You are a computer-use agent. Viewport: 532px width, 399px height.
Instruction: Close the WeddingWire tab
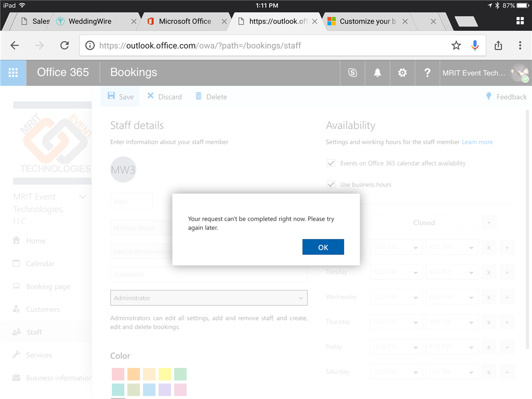[134, 21]
